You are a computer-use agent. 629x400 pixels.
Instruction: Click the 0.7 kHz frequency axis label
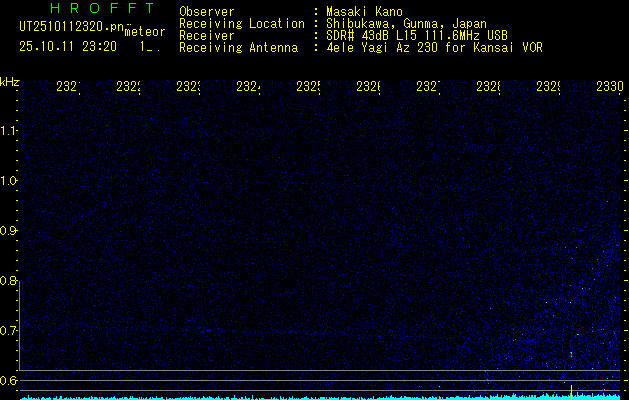[9, 331]
